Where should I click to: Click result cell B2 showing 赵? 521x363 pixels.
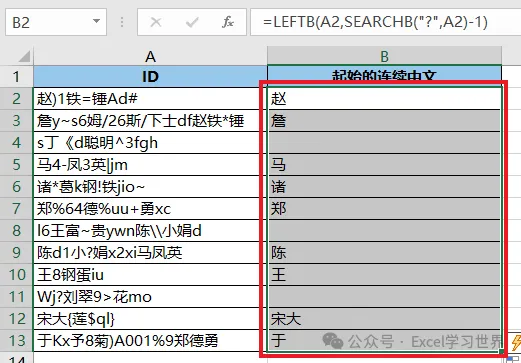tap(384, 99)
